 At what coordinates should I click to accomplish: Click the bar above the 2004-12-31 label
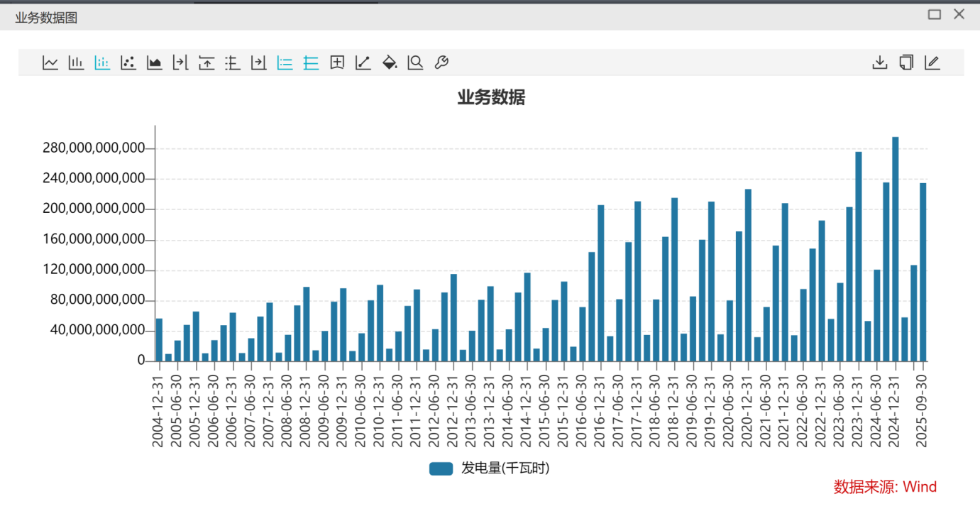(159, 340)
